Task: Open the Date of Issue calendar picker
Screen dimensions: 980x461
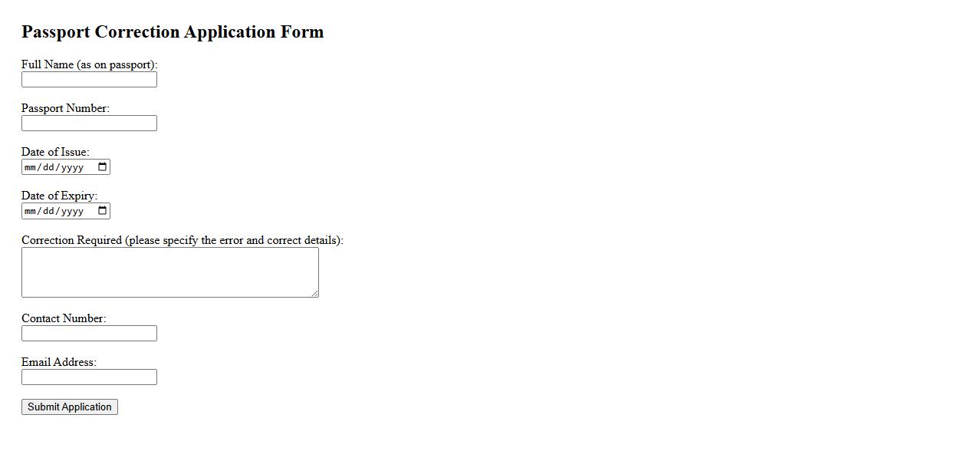Action: (103, 167)
